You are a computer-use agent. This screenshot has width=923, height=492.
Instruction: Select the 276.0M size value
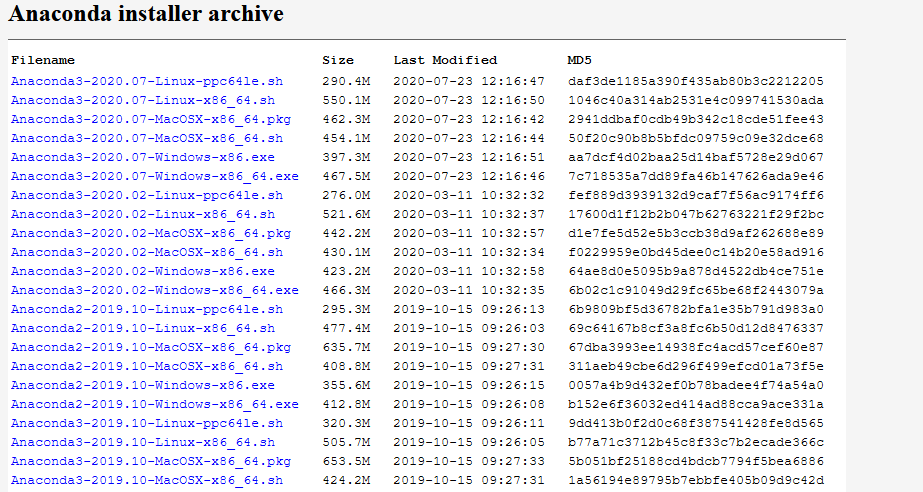346,195
